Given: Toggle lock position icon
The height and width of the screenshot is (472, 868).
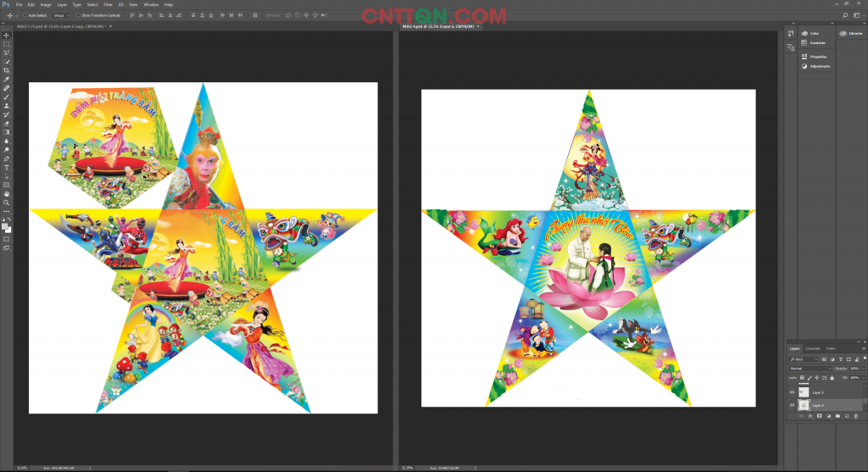Looking at the screenshot, I should coord(817,378).
